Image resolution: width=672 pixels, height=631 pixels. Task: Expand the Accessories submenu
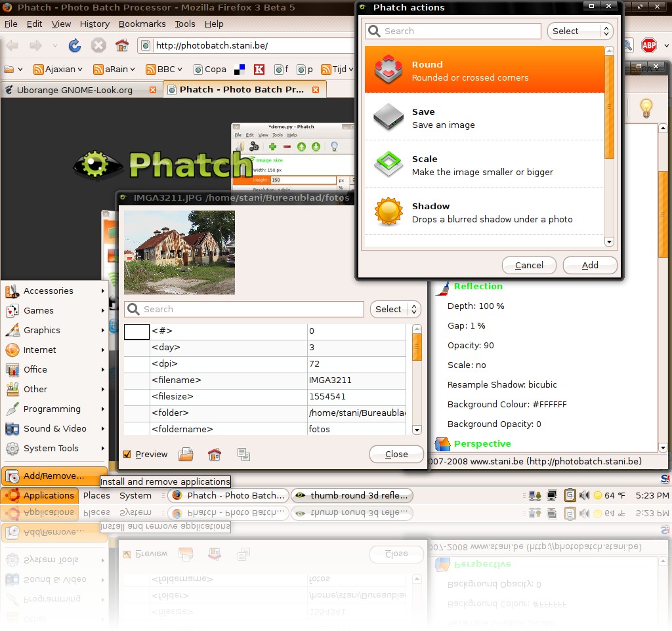point(54,291)
